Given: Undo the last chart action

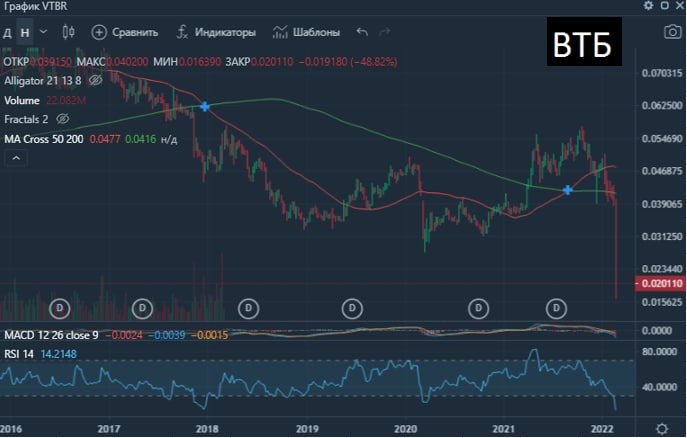Looking at the screenshot, I should [362, 32].
